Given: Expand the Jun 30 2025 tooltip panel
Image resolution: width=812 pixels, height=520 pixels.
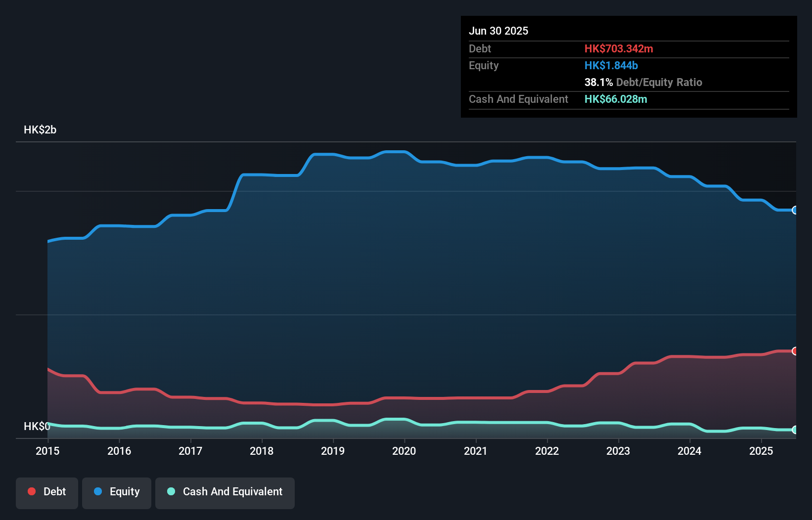Looking at the screenshot, I should pyautogui.click(x=498, y=31).
